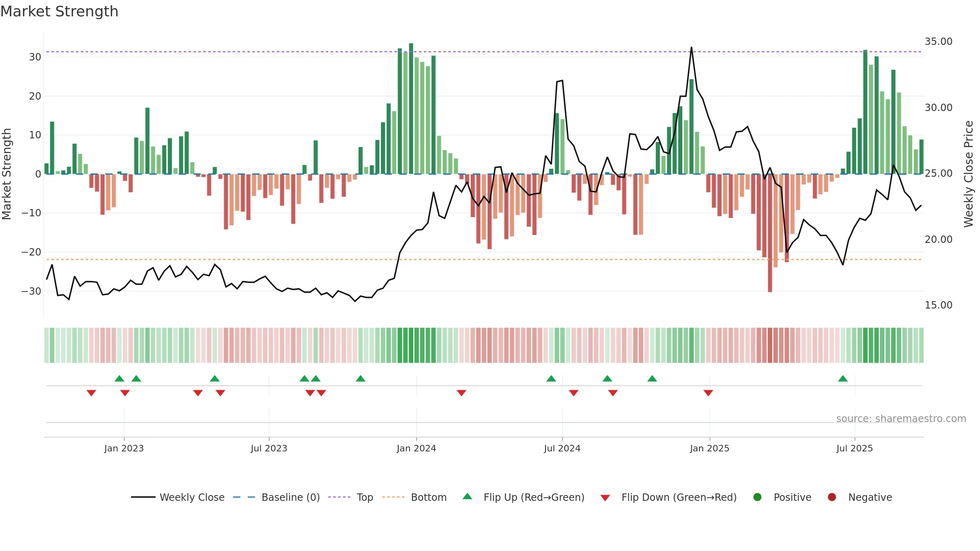The height and width of the screenshot is (551, 980).
Task: Click the 'Jan 2024' x-axis label
Action: pos(416,448)
